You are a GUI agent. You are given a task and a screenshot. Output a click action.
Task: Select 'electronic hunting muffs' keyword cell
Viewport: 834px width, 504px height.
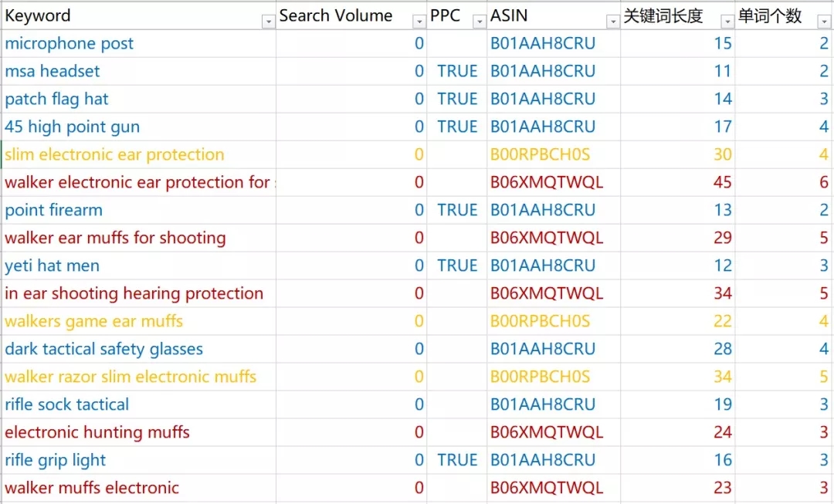coord(138,432)
